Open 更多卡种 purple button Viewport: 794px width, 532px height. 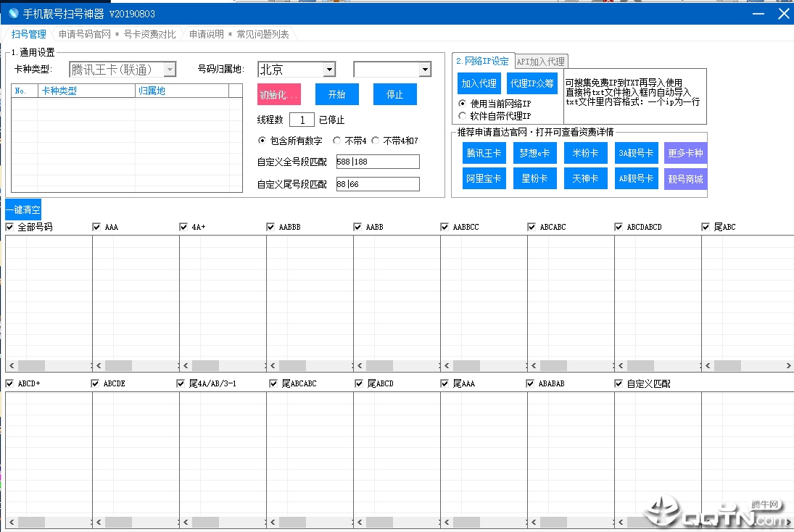tap(686, 153)
